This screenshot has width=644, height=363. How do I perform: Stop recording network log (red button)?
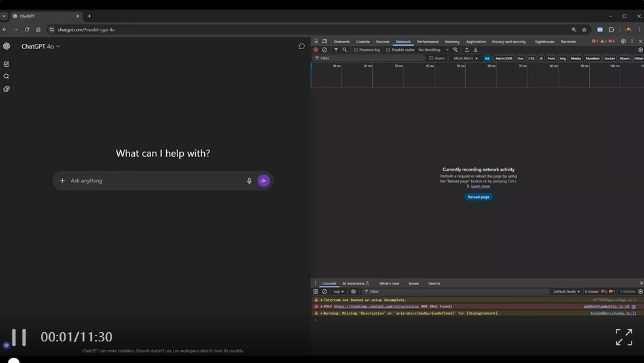[x=316, y=50]
